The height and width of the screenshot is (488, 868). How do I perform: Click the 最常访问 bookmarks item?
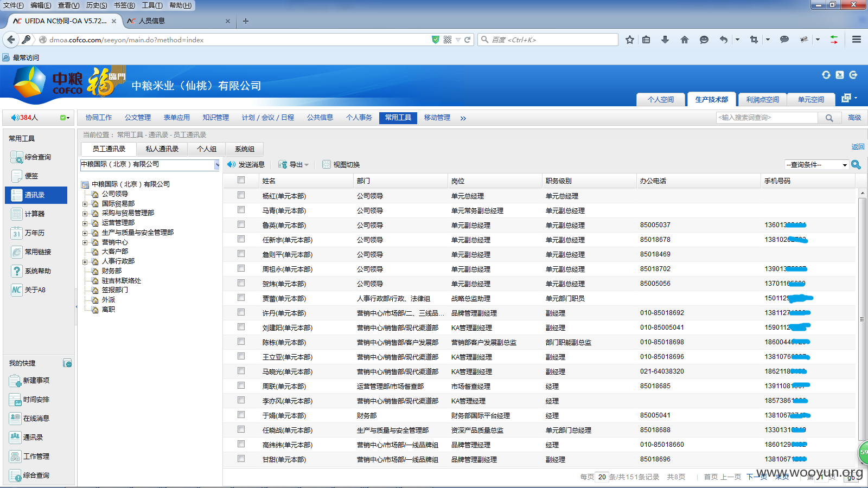pos(21,57)
